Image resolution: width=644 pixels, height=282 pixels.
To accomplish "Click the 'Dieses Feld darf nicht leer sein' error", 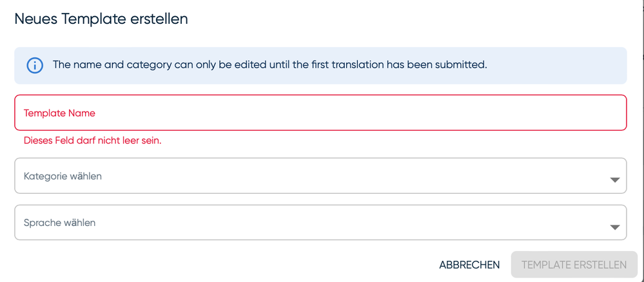I will pos(92,140).
